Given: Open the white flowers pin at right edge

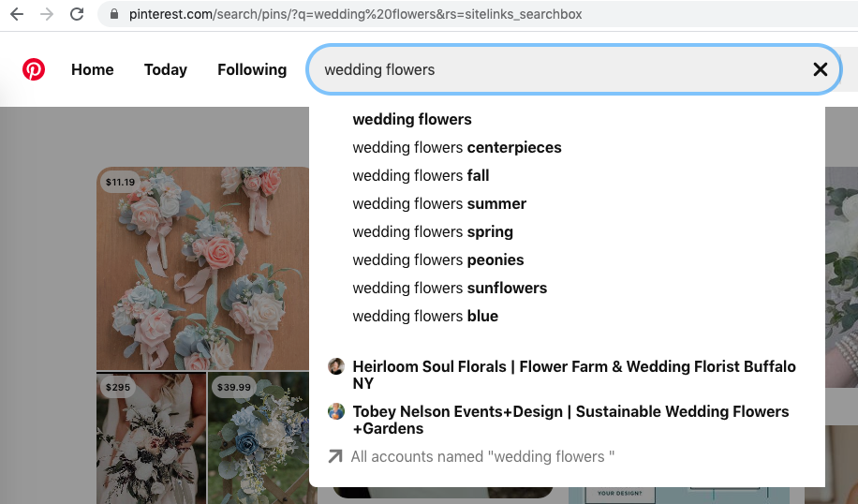Looking at the screenshot, I should (x=841, y=277).
